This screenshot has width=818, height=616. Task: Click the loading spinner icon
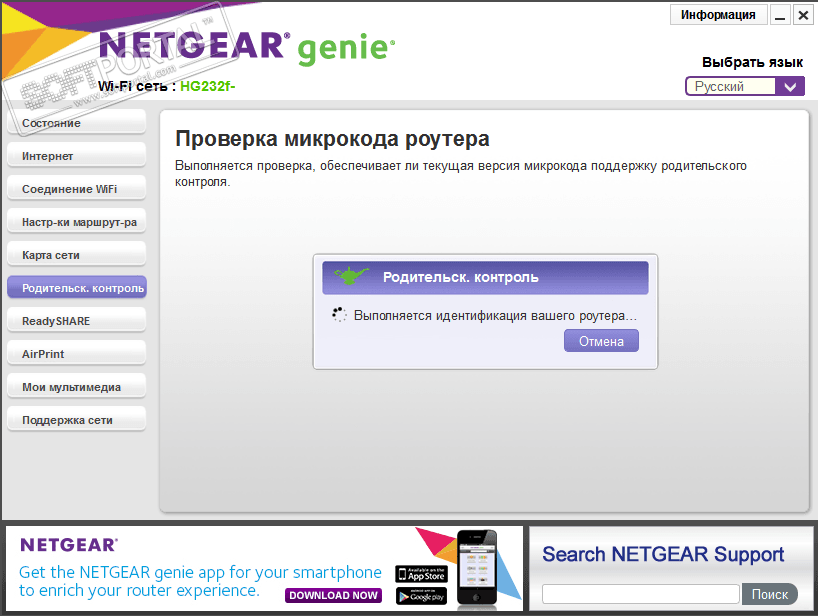[339, 314]
